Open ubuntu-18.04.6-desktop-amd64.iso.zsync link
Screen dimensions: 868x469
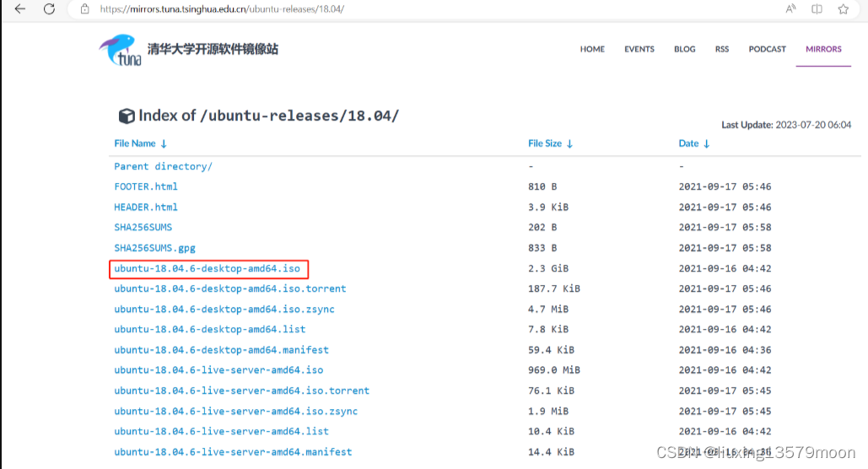point(224,309)
